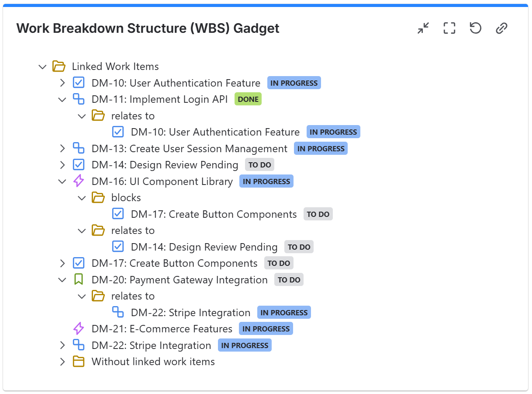This screenshot has width=532, height=394.
Task: Open fullscreen view using the expand icon
Action: pos(449,28)
